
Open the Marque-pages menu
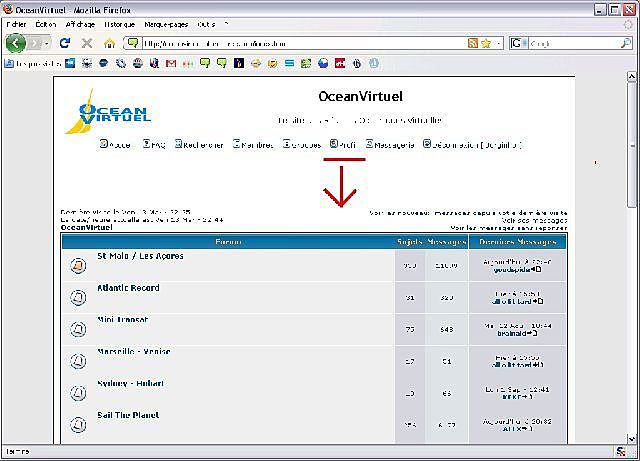[x=166, y=24]
